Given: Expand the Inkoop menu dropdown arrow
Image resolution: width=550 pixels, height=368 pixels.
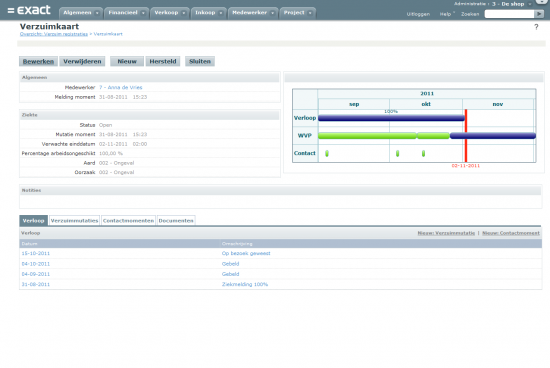Looking at the screenshot, I should click(221, 13).
